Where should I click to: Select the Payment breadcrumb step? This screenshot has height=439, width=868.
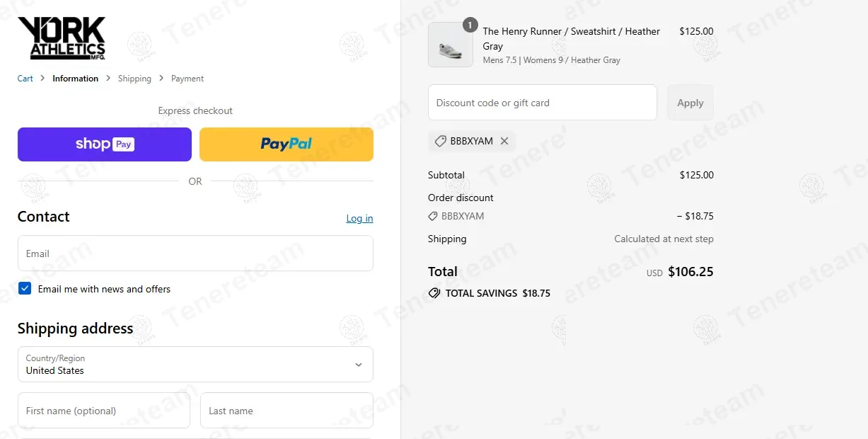pyautogui.click(x=187, y=79)
